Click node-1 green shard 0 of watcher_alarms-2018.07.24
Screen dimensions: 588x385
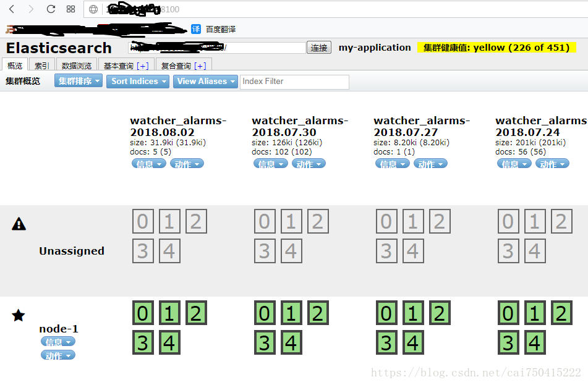508,313
